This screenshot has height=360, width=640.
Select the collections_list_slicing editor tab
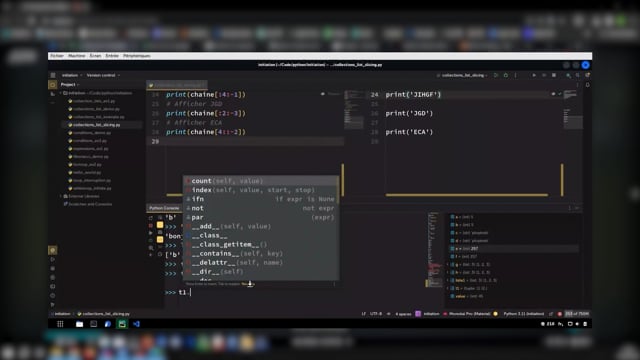click(177, 85)
